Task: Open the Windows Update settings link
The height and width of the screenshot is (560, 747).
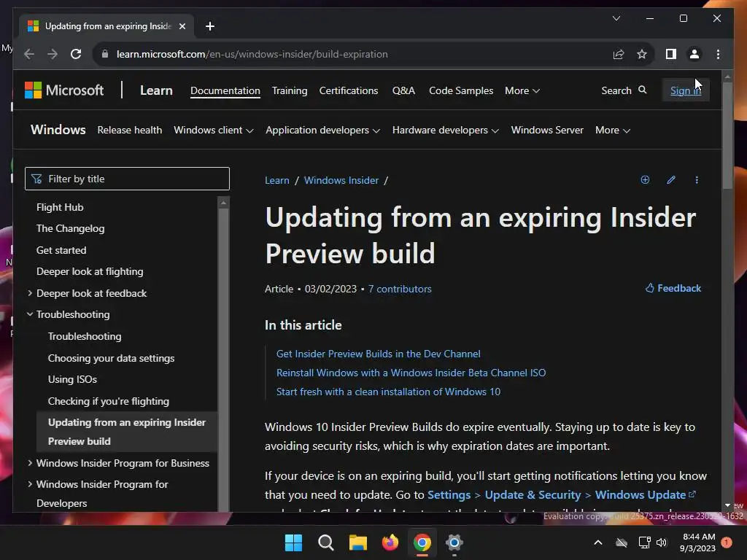Action: click(645, 495)
